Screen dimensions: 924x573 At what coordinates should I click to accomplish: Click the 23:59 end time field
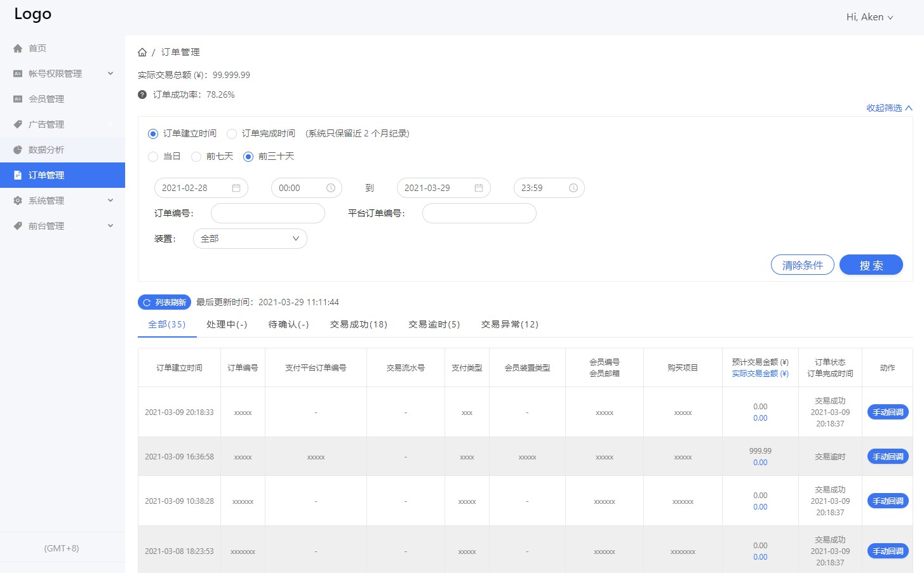pos(549,188)
